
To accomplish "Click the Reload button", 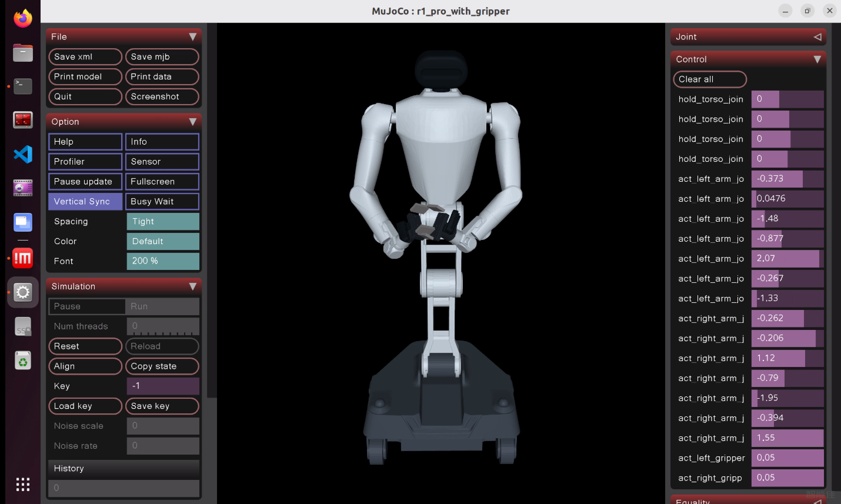I will coord(162,346).
